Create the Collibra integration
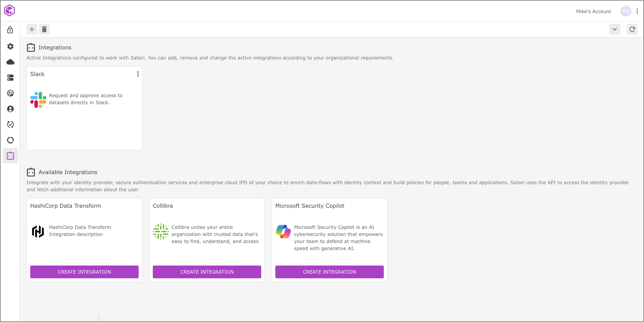This screenshot has height=322, width=644. click(x=207, y=272)
